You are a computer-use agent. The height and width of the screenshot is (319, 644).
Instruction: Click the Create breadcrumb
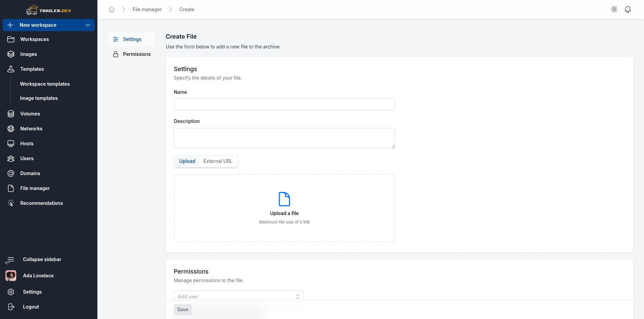coord(187,9)
